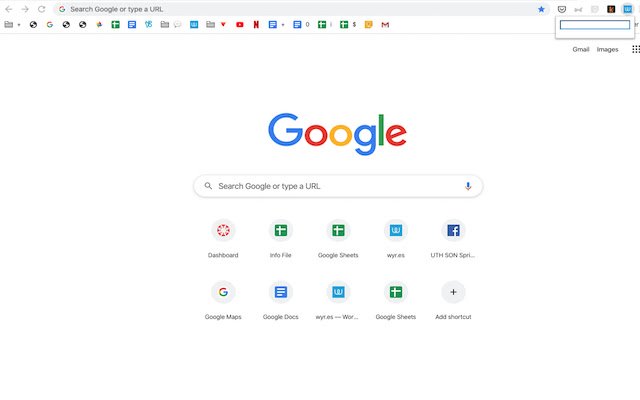Open the folder bookmark beside the speech bubble
Screen dimensions: 640x400
tap(164, 24)
